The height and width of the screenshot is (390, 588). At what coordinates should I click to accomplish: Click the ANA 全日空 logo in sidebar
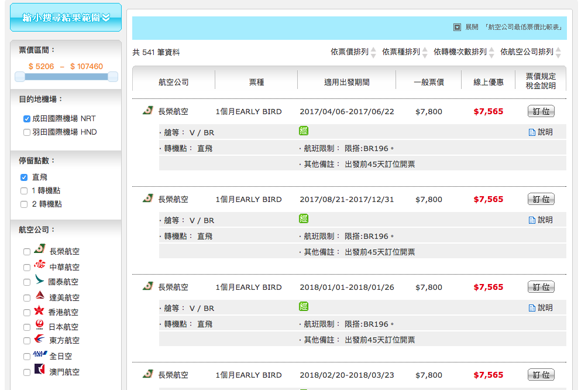(x=40, y=355)
